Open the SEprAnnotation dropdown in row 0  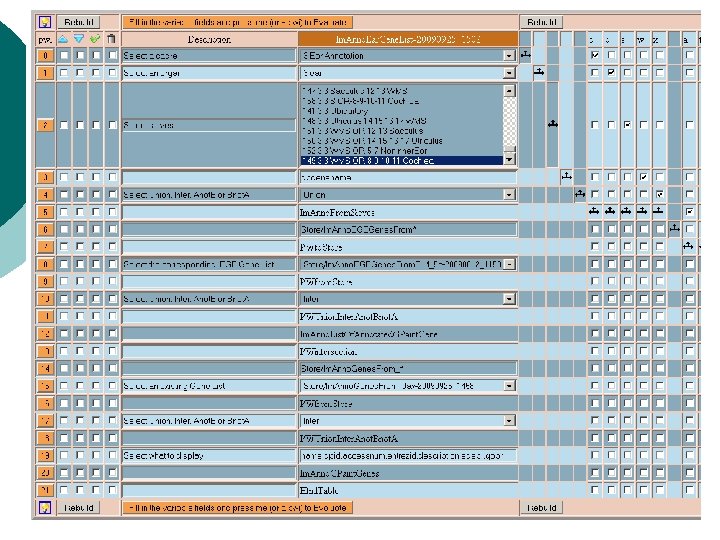coord(509,56)
